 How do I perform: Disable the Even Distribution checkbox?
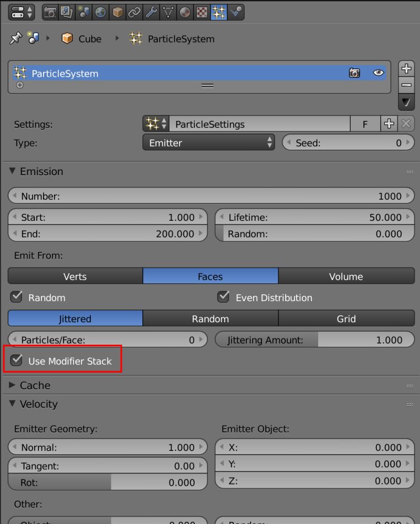coord(223,297)
